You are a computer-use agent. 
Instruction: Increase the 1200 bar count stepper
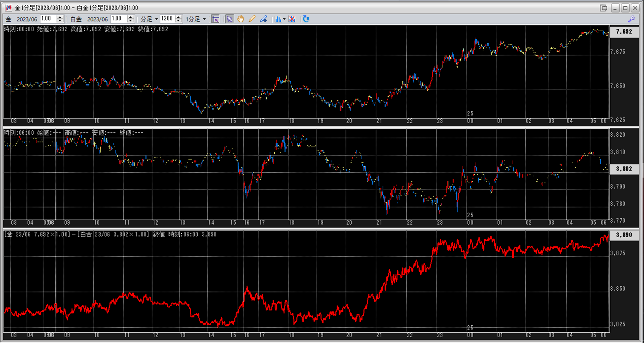click(178, 17)
